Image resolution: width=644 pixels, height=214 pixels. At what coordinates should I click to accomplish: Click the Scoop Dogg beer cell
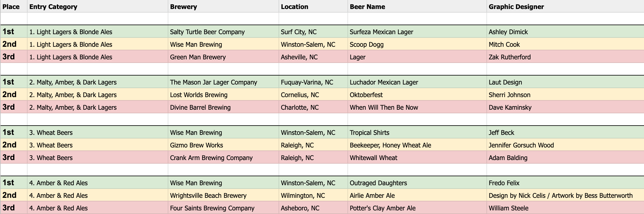(x=417, y=44)
